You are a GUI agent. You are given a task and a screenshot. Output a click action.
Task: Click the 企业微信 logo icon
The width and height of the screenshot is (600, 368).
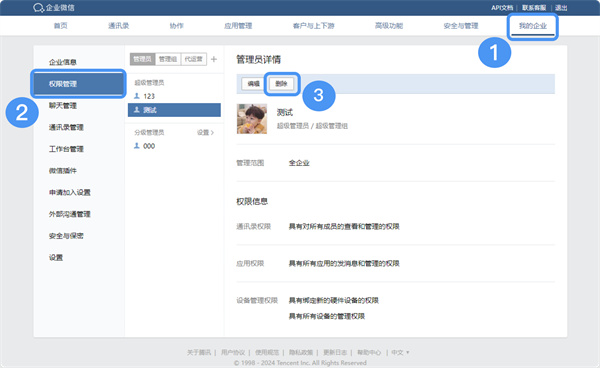coord(39,8)
